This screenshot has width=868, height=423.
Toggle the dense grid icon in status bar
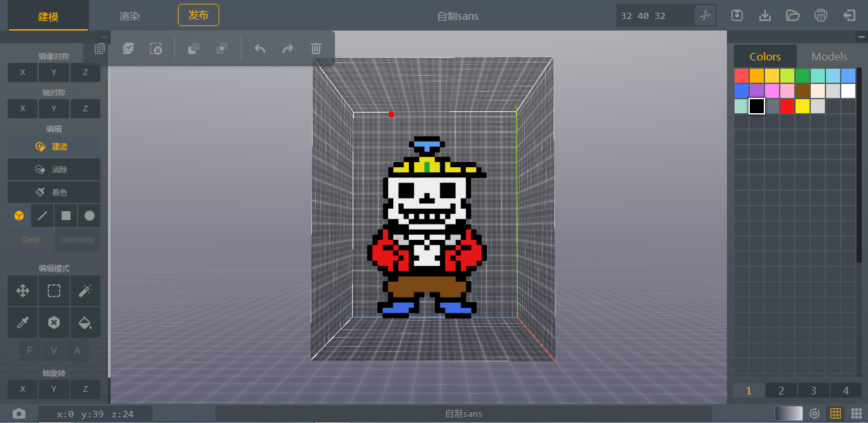tap(856, 413)
